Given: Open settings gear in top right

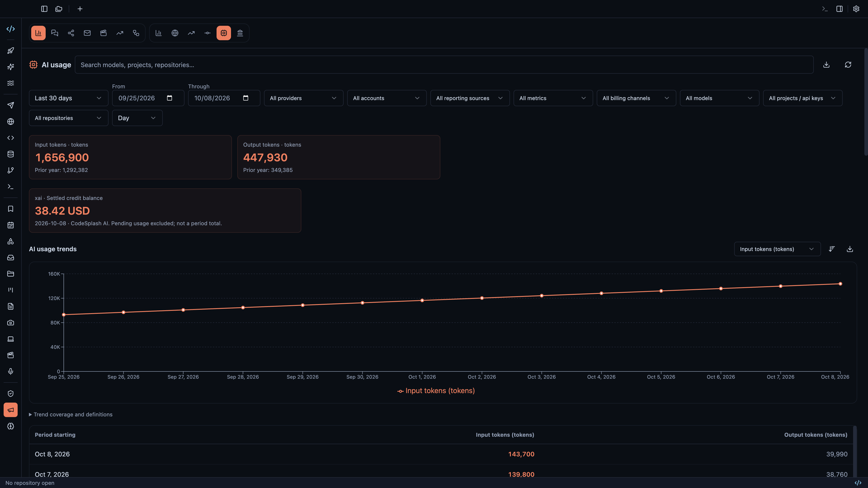Looking at the screenshot, I should coord(856,9).
